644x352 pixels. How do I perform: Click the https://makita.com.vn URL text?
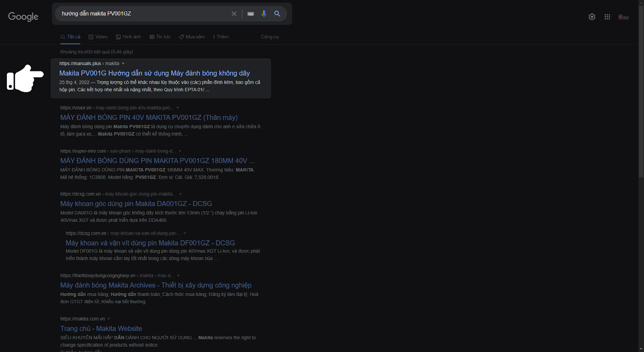(83, 319)
